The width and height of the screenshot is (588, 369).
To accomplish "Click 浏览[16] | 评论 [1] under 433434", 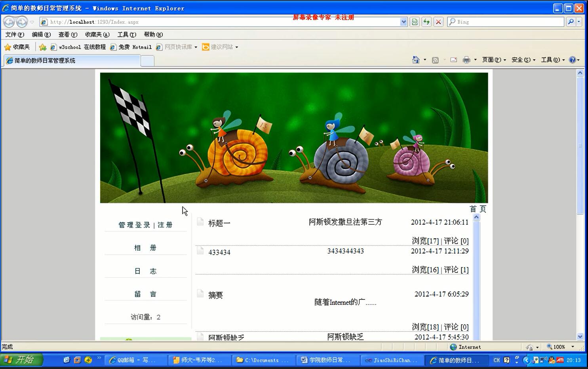I will point(440,270).
